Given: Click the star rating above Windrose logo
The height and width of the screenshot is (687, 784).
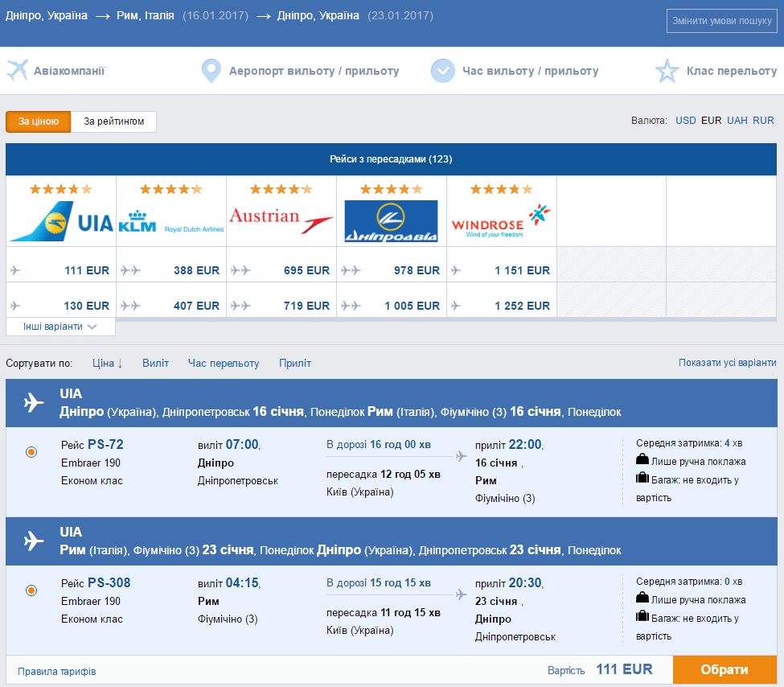Looking at the screenshot, I should (x=501, y=189).
